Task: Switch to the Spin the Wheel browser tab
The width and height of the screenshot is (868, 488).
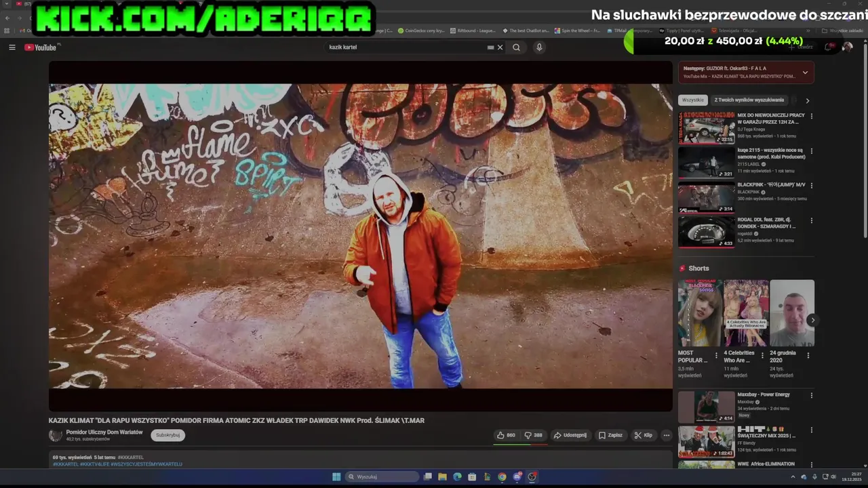Action: (x=577, y=30)
